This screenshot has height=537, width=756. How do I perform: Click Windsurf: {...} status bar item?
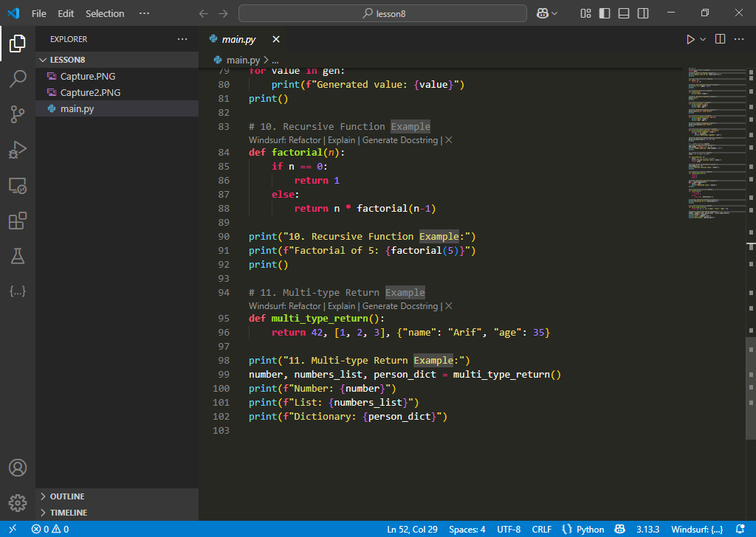coord(697,530)
